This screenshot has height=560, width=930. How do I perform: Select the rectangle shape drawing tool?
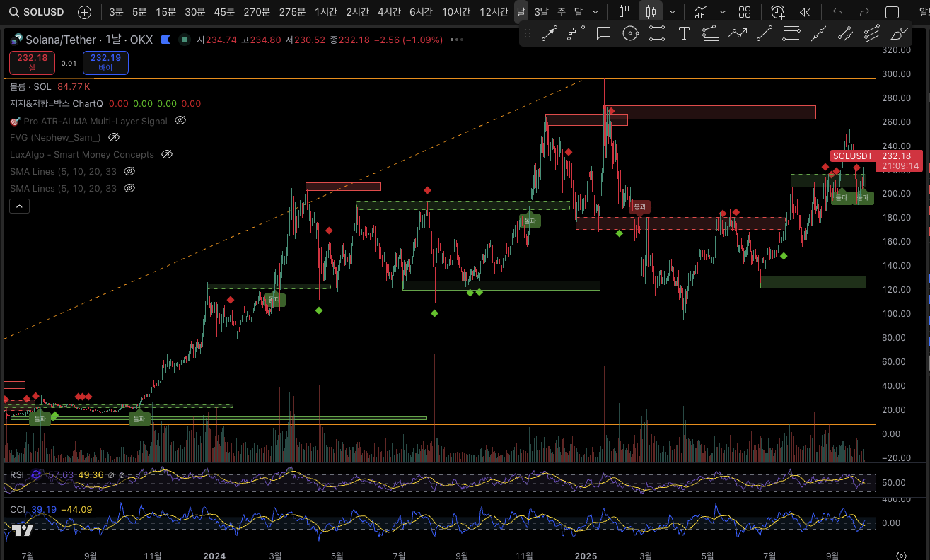(x=657, y=33)
